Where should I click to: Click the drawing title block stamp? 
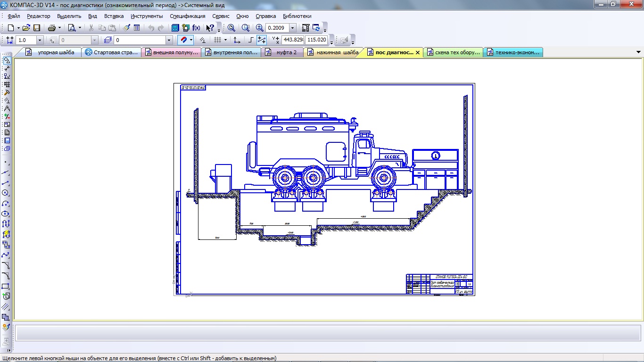[x=439, y=284]
